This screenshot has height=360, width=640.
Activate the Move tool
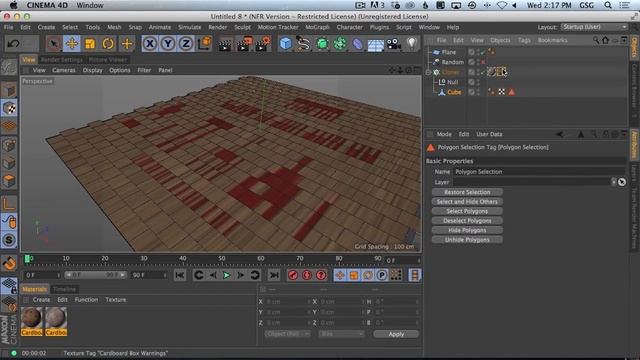72,44
